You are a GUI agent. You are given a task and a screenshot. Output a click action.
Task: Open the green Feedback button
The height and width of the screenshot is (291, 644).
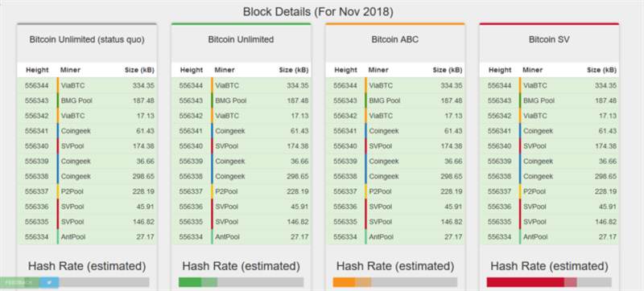point(19,282)
